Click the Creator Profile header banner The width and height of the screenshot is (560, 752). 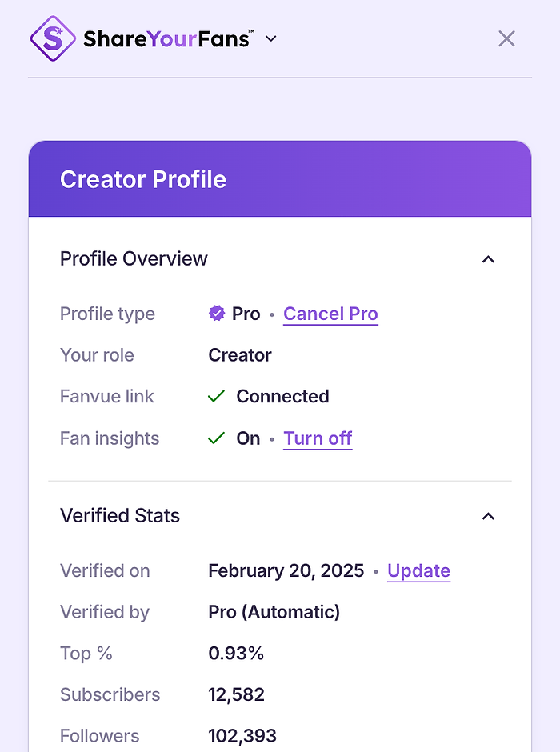click(280, 179)
